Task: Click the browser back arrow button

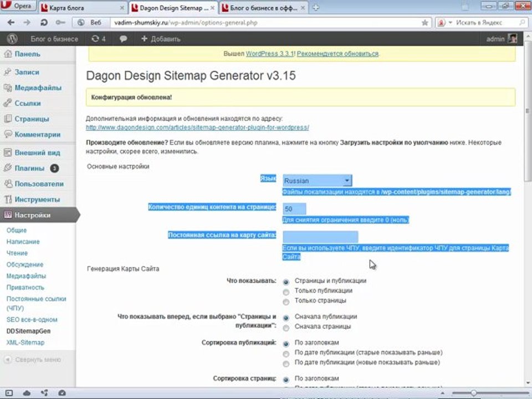Action: tap(11, 23)
